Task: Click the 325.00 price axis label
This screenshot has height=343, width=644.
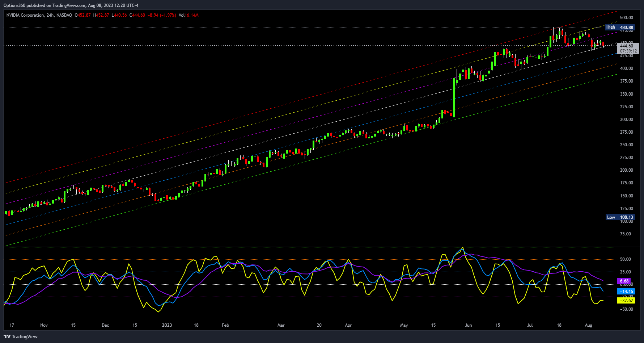Action: click(627, 106)
